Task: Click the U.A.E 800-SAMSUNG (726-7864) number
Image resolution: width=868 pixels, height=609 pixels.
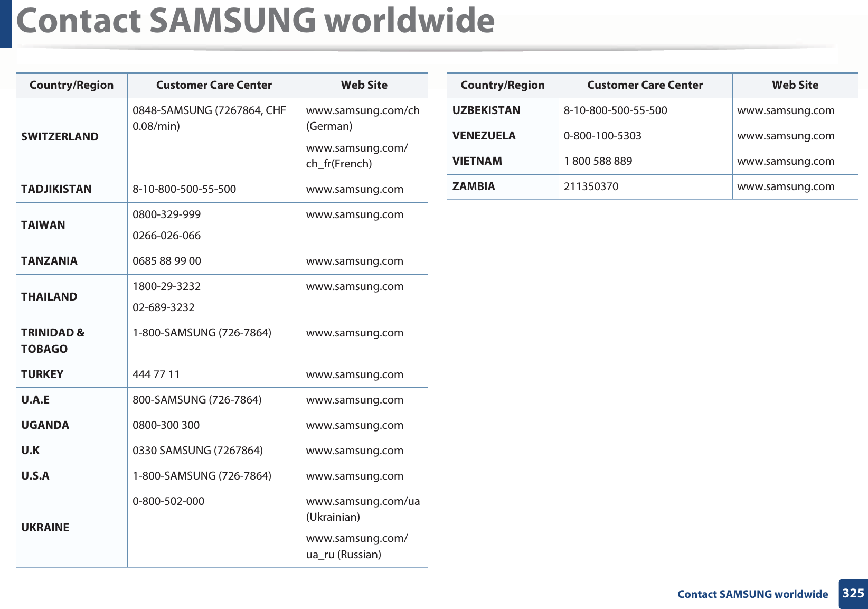Action: pyautogui.click(x=197, y=400)
